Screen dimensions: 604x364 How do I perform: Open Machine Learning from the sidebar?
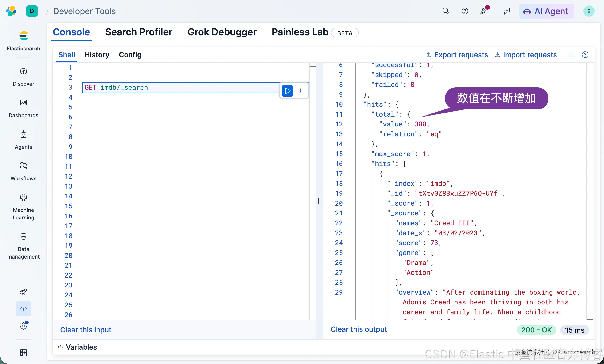(23, 207)
